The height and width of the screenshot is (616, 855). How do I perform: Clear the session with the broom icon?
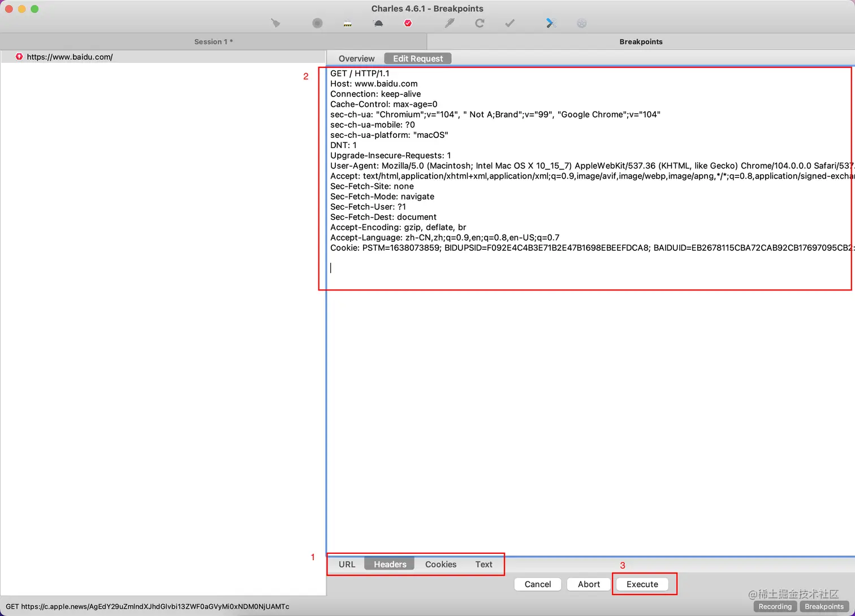point(275,23)
